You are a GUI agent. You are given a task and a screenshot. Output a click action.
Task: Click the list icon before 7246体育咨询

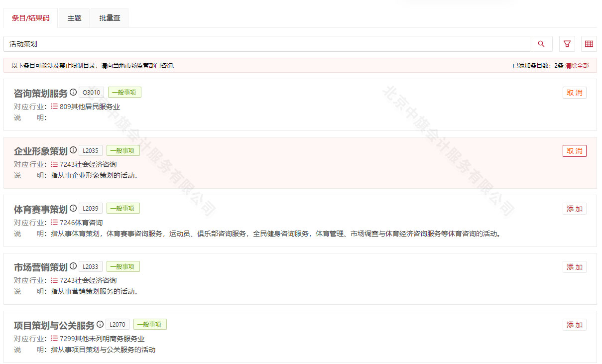[54, 223]
